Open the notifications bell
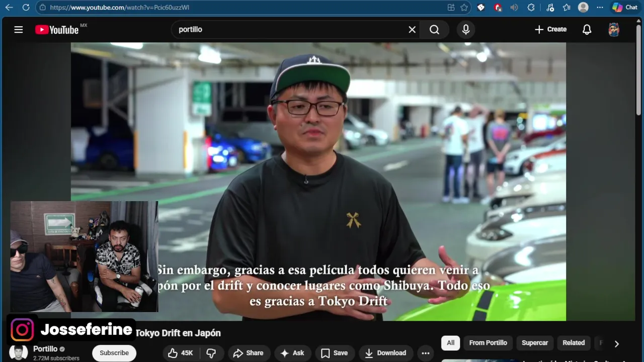The height and width of the screenshot is (362, 644). pos(587,30)
